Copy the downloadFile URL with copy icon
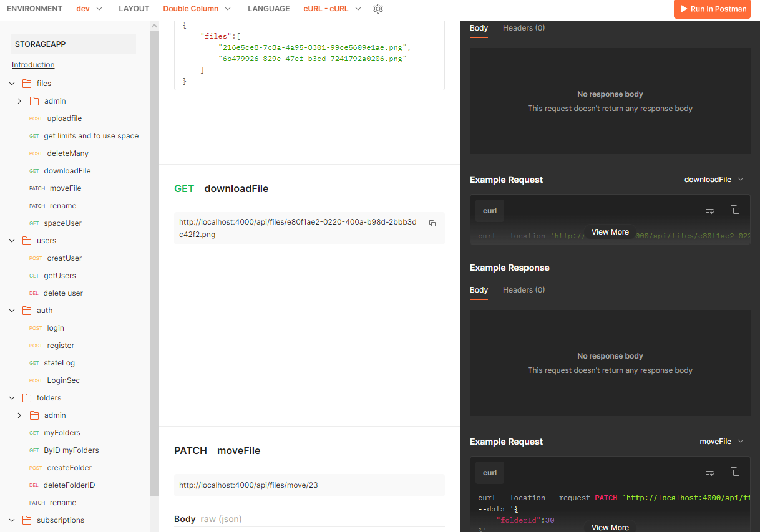This screenshot has width=760, height=532. [x=432, y=223]
